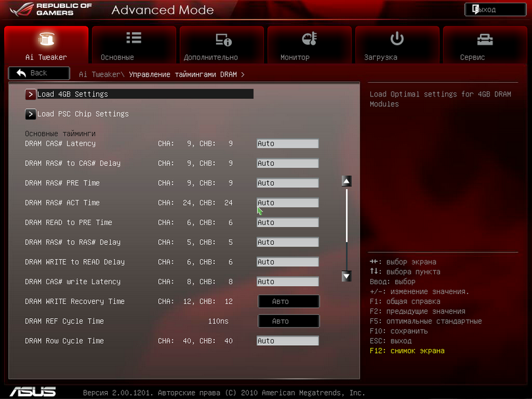
Task: Open the Загрузка power icon
Action: click(x=397, y=39)
